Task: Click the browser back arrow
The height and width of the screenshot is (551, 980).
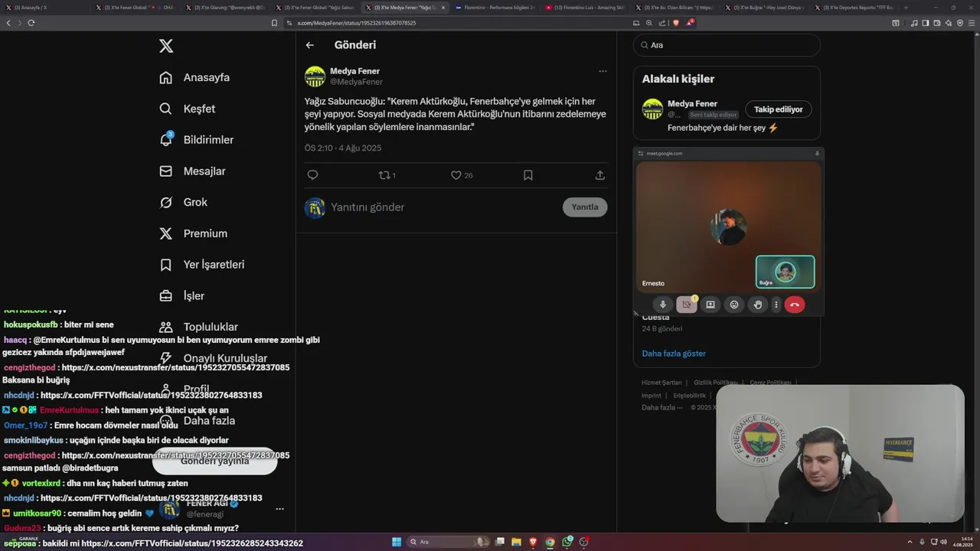Action: [8, 23]
